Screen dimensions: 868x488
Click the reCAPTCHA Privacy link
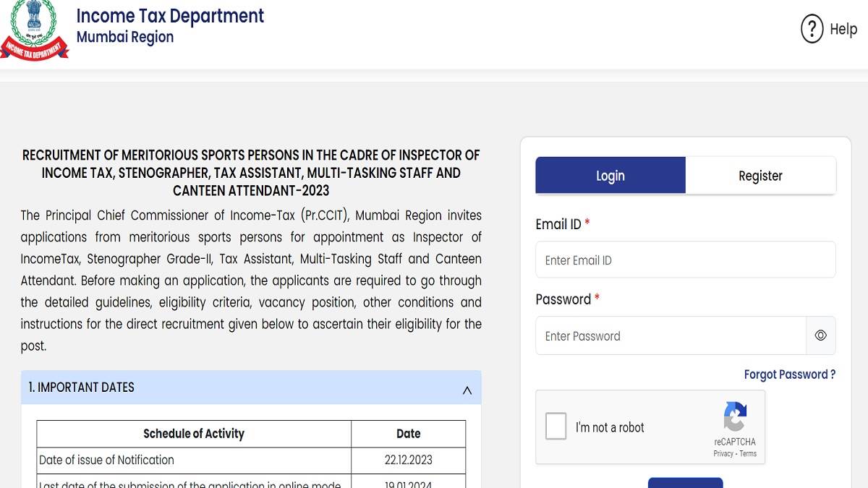pos(723,454)
